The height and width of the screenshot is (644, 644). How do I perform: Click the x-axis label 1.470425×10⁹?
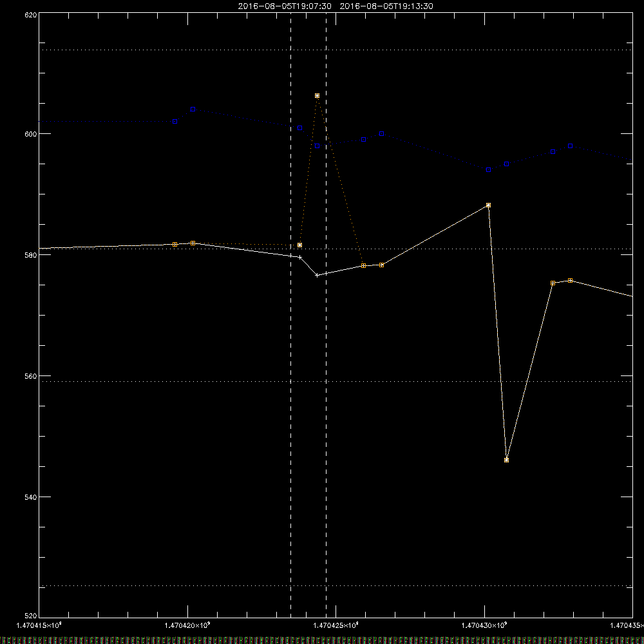coord(336,625)
